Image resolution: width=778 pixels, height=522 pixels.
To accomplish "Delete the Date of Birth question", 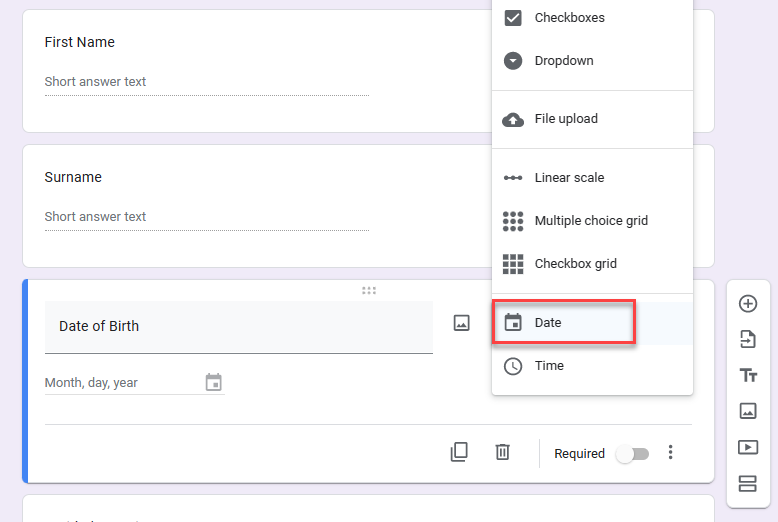I will click(x=503, y=452).
